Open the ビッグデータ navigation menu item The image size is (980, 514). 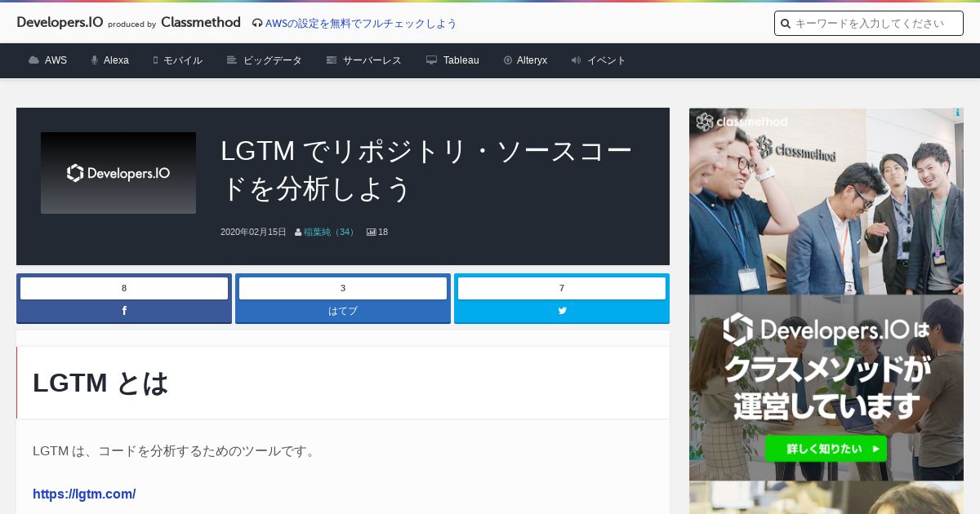[264, 60]
